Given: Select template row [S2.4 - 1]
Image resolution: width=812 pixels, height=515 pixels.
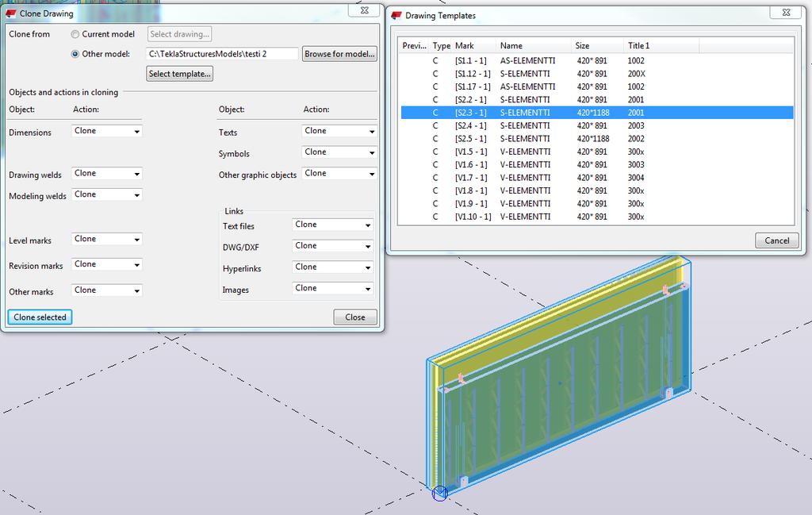Looking at the screenshot, I should pos(597,125).
